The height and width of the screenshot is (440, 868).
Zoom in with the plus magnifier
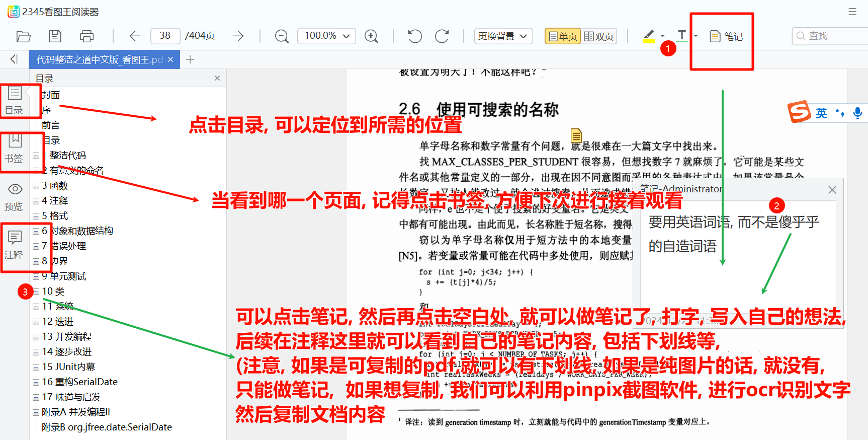[x=371, y=36]
